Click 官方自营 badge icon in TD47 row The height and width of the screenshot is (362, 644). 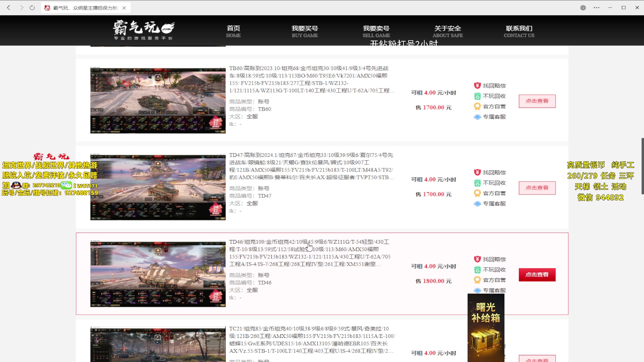click(477, 193)
